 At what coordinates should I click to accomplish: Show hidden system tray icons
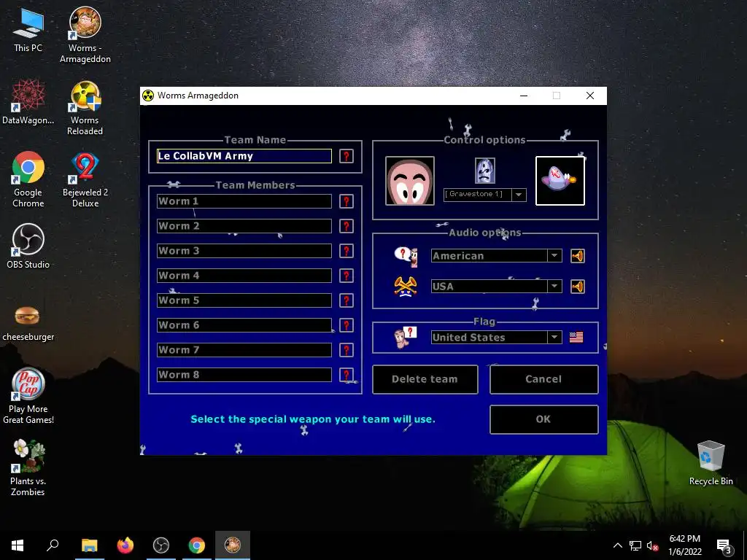pyautogui.click(x=617, y=545)
